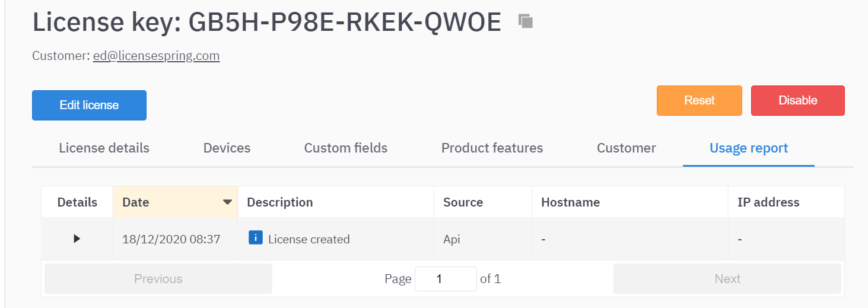Expand details of the License created row
This screenshot has height=308, width=868.
tap(77, 239)
